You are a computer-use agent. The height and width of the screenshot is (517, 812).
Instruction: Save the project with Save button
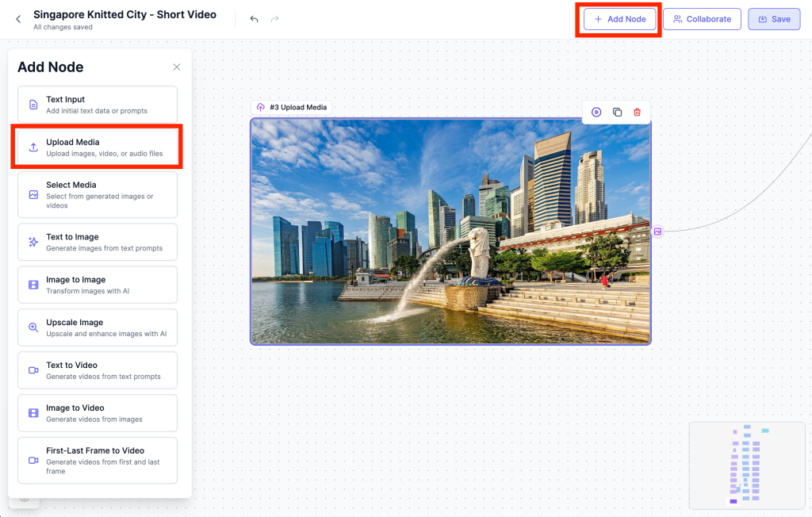(773, 19)
